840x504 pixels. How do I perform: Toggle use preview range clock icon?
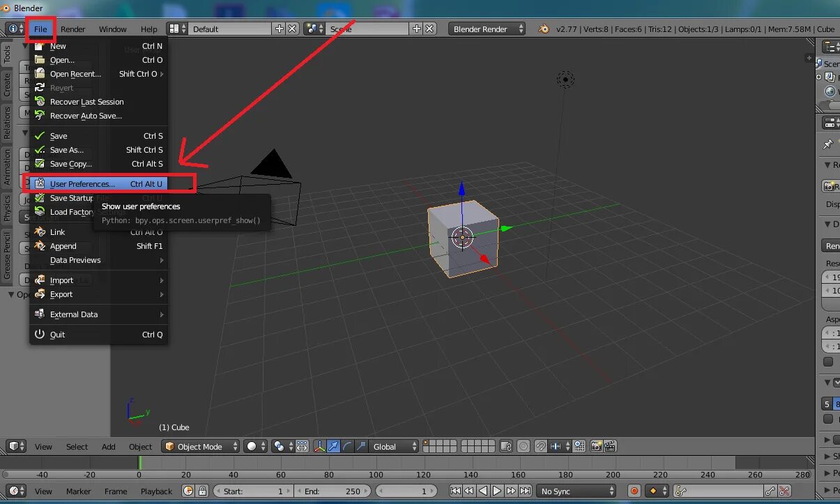(188, 491)
